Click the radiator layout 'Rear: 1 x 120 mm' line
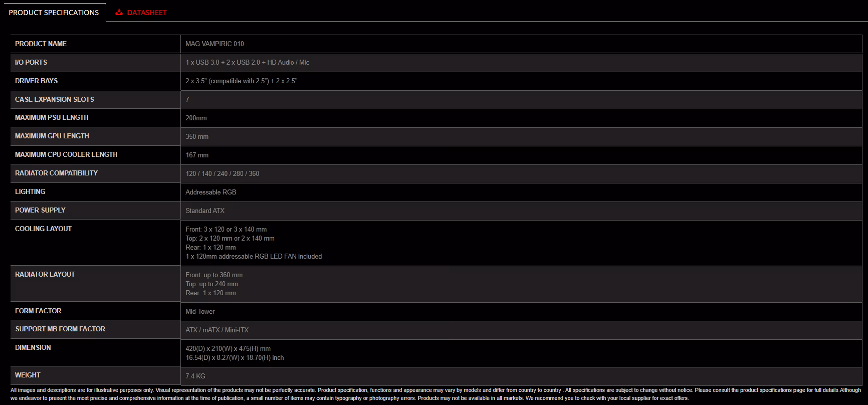Viewport: 868px width, 405px height. tap(210, 293)
